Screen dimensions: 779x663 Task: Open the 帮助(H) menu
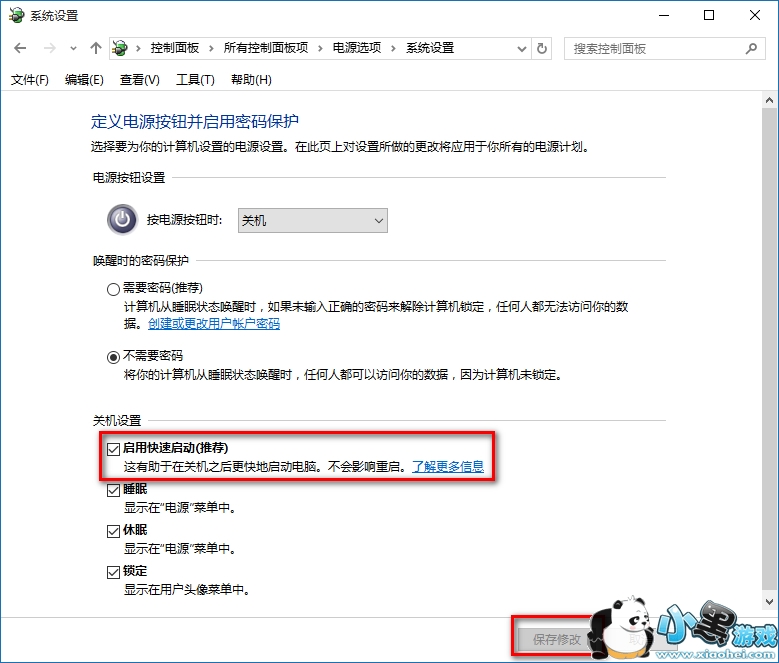(251, 80)
